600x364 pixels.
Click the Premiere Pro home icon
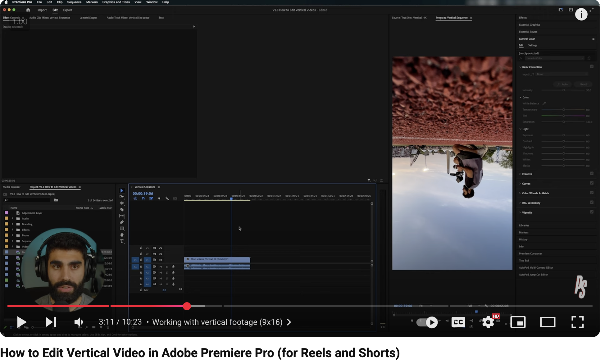pyautogui.click(x=28, y=10)
